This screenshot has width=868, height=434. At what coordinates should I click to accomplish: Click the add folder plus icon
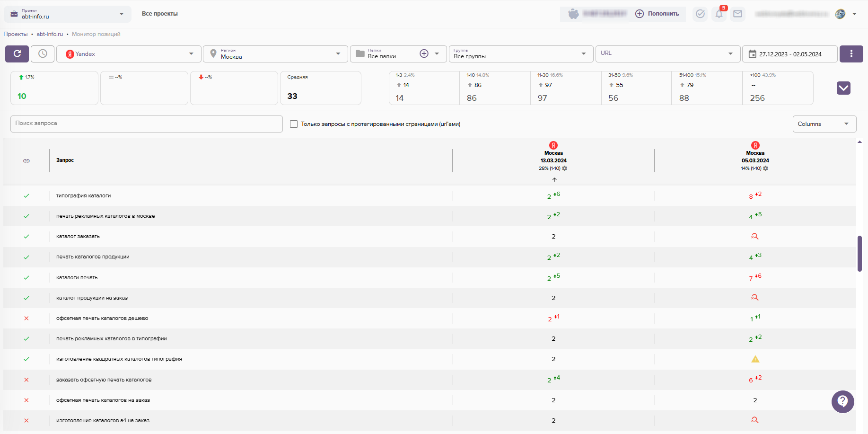(424, 54)
